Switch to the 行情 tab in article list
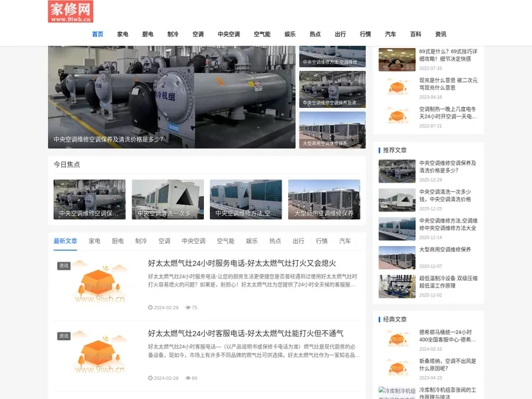 pyautogui.click(x=321, y=241)
